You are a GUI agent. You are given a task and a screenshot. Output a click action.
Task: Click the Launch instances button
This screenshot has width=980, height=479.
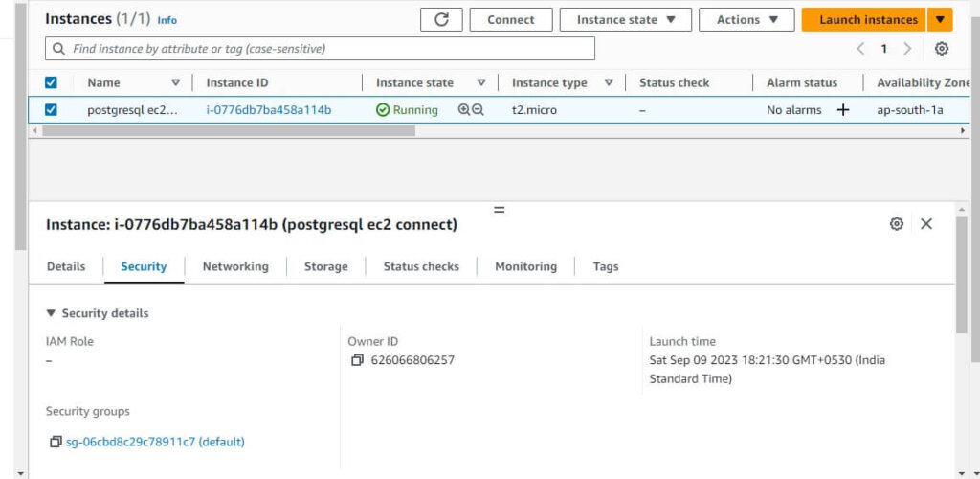pos(864,19)
